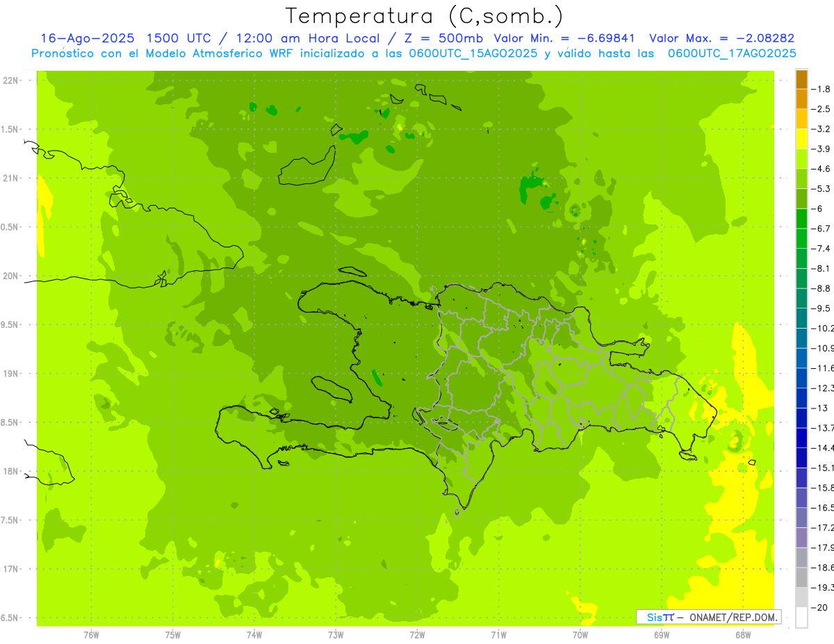Pick the swatch between -6.7 and -7.4

pyautogui.click(x=801, y=238)
